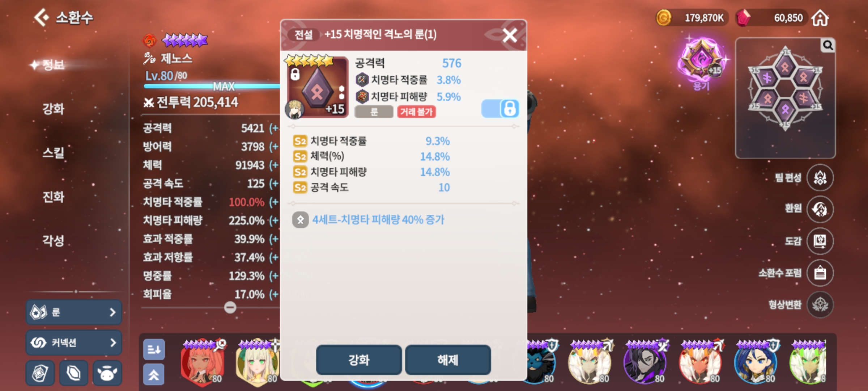Switch to the 강화 tab in sidebar
This screenshot has height=391, width=868.
(x=54, y=109)
